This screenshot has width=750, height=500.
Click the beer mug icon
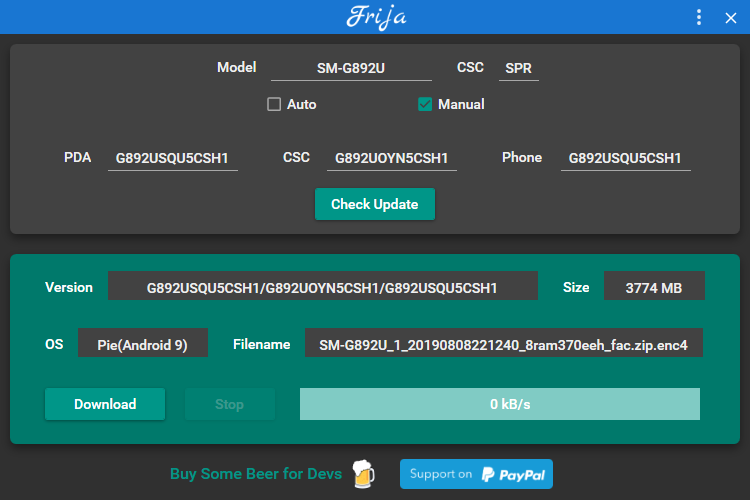[365, 474]
